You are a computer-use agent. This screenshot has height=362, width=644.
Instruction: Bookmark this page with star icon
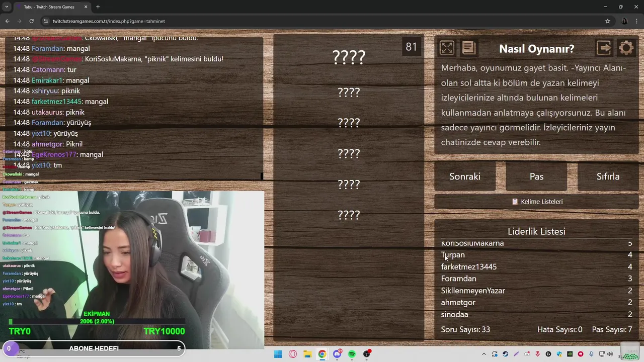coord(608,21)
